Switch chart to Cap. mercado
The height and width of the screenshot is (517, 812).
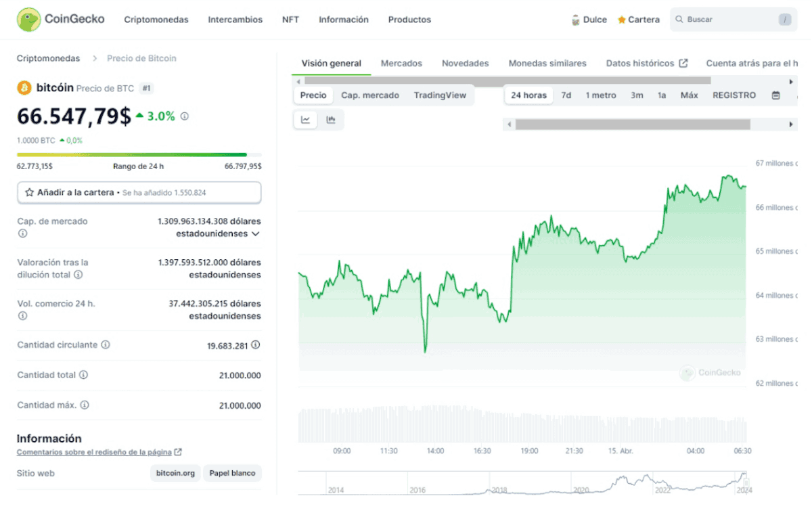coord(370,95)
